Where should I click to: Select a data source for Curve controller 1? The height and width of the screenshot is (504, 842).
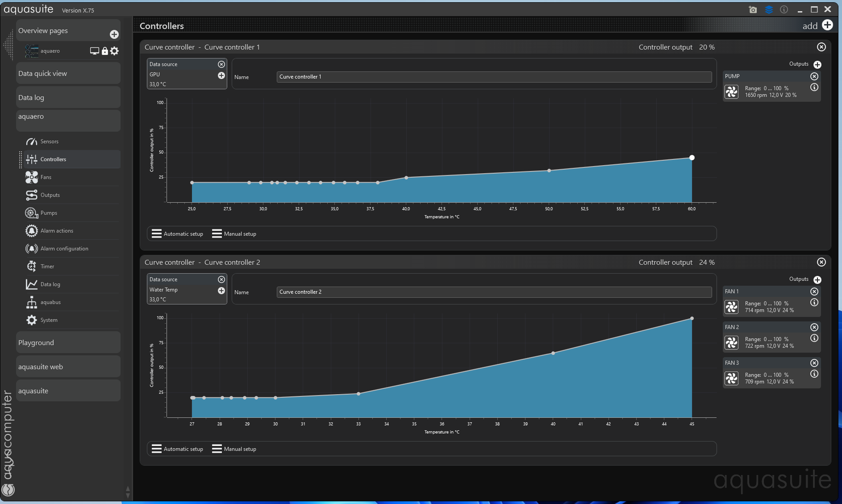click(221, 75)
